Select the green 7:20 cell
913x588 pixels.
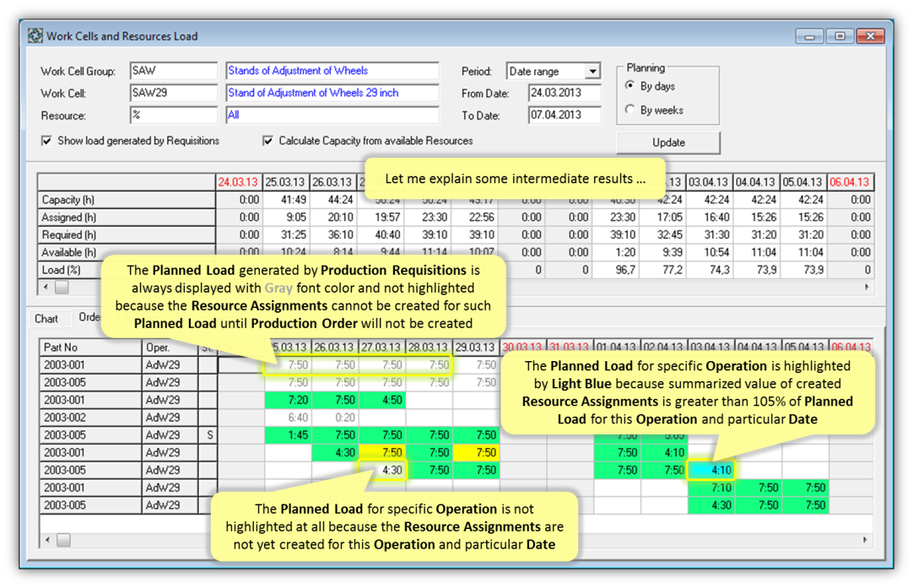coord(288,400)
